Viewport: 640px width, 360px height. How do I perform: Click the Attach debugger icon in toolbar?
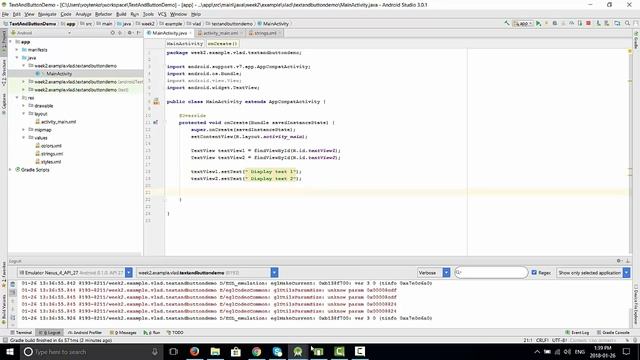[580, 24]
